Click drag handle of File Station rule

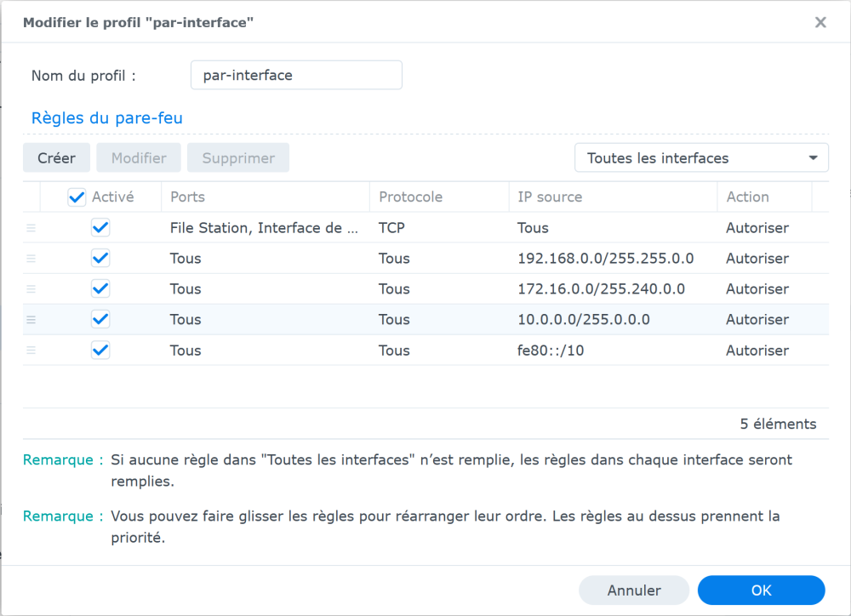tap(31, 228)
